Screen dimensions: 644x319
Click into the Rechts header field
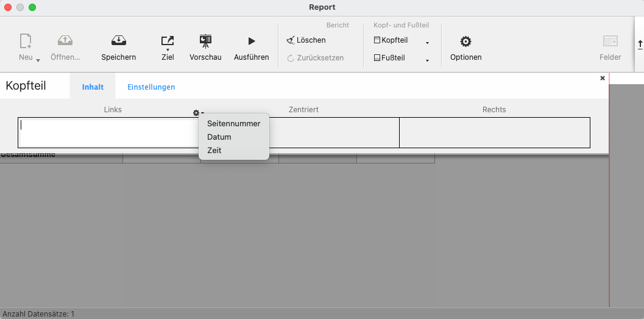494,132
